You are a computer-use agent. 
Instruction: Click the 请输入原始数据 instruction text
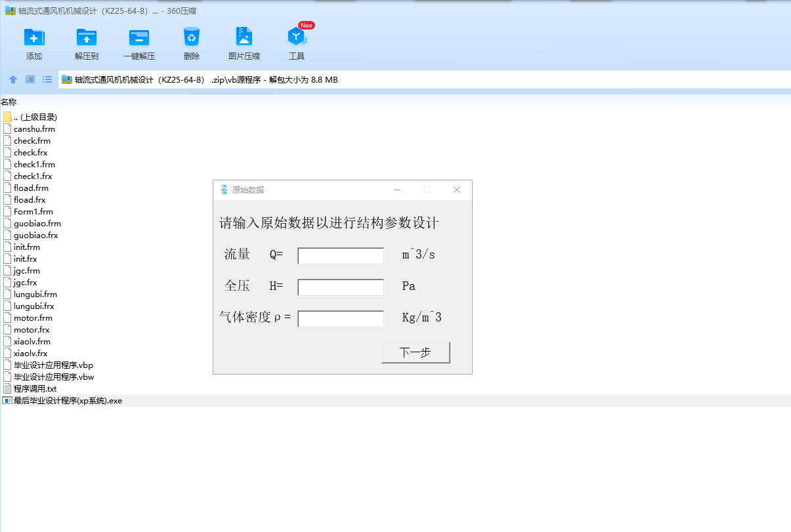[x=329, y=223]
